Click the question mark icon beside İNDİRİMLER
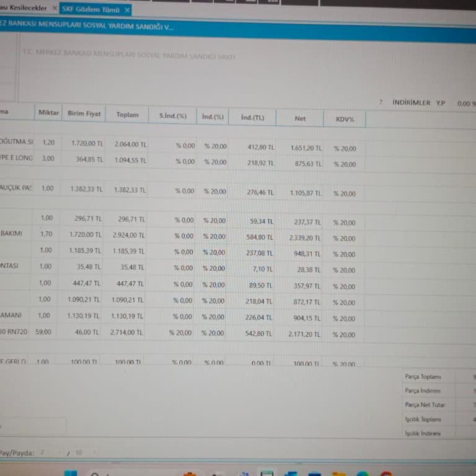This screenshot has height=476, width=476. [x=381, y=102]
